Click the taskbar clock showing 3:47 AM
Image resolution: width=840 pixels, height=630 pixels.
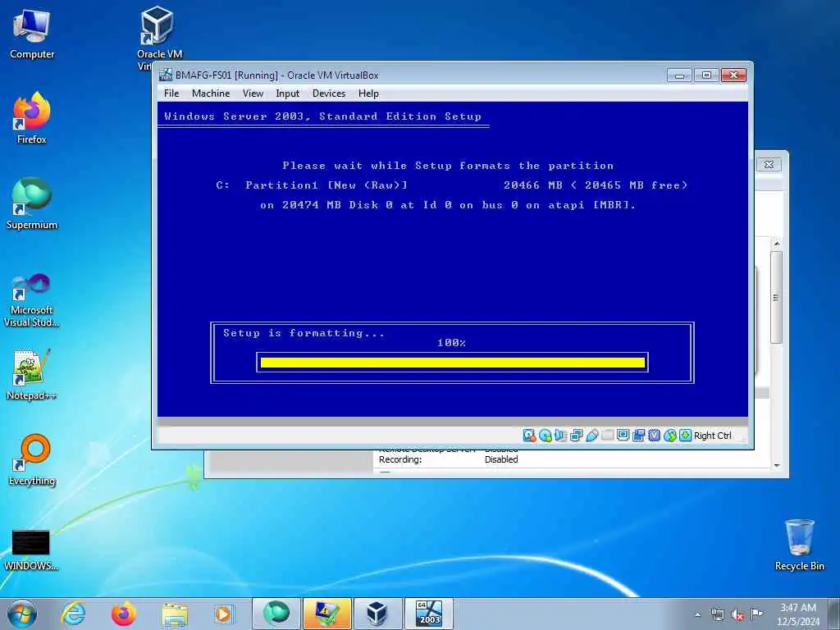(x=798, y=614)
